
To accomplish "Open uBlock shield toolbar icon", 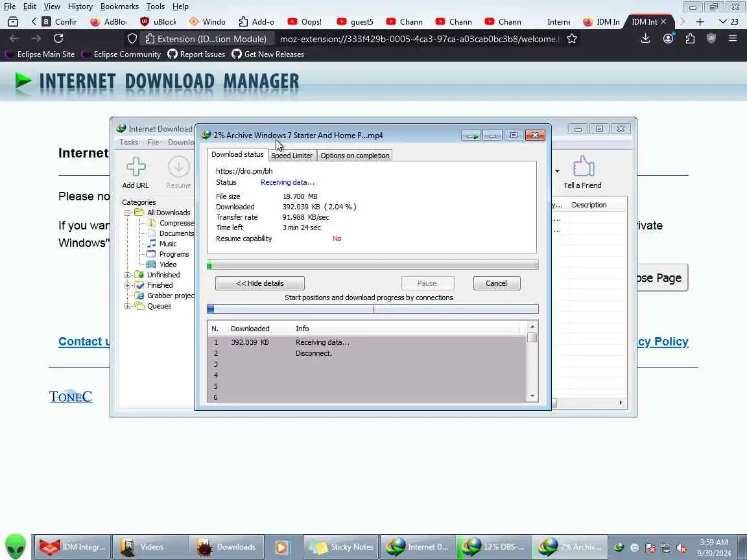I will click(x=711, y=39).
